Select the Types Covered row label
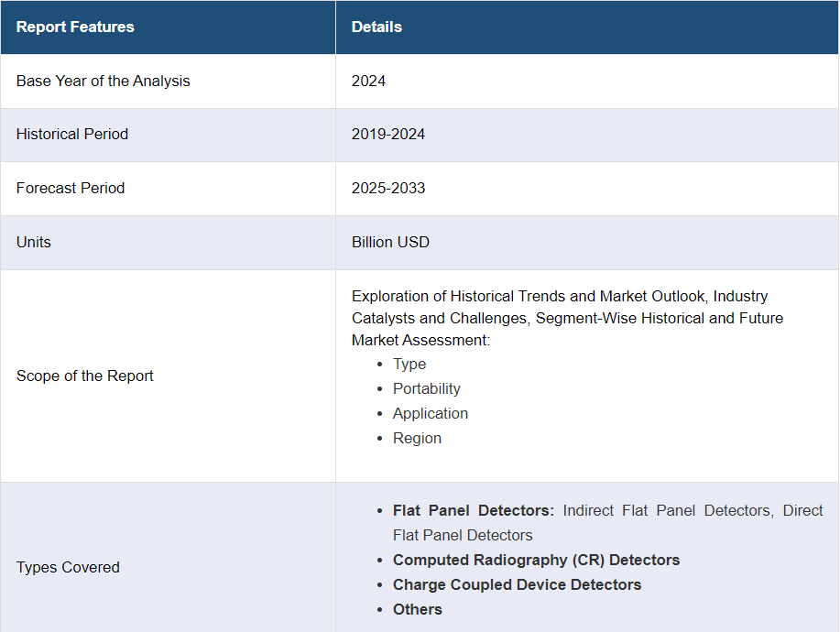 (x=68, y=567)
